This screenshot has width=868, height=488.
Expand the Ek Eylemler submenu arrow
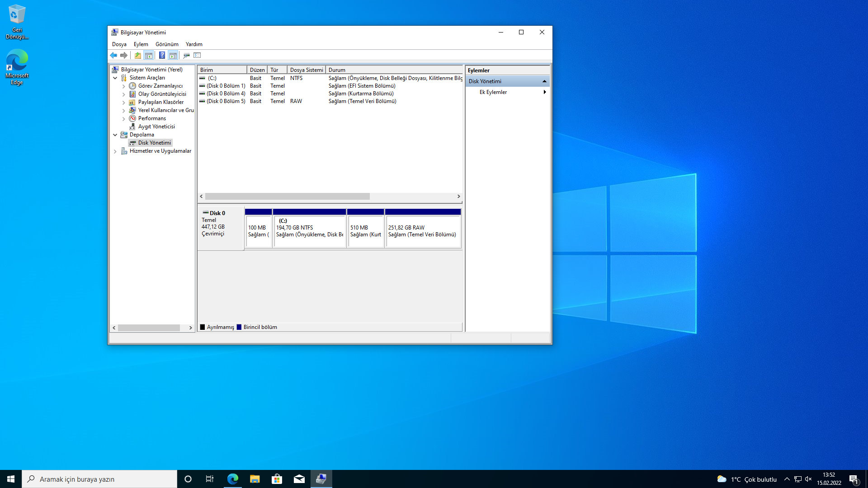coord(544,92)
